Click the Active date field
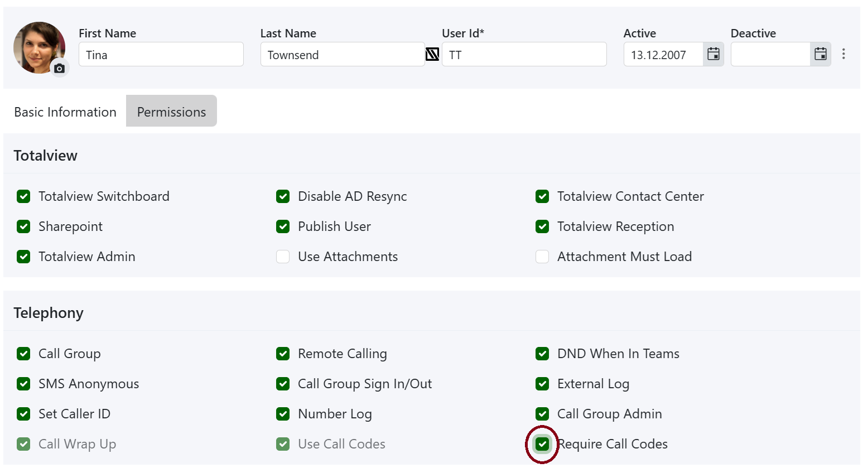This screenshot has width=868, height=468. [x=663, y=55]
